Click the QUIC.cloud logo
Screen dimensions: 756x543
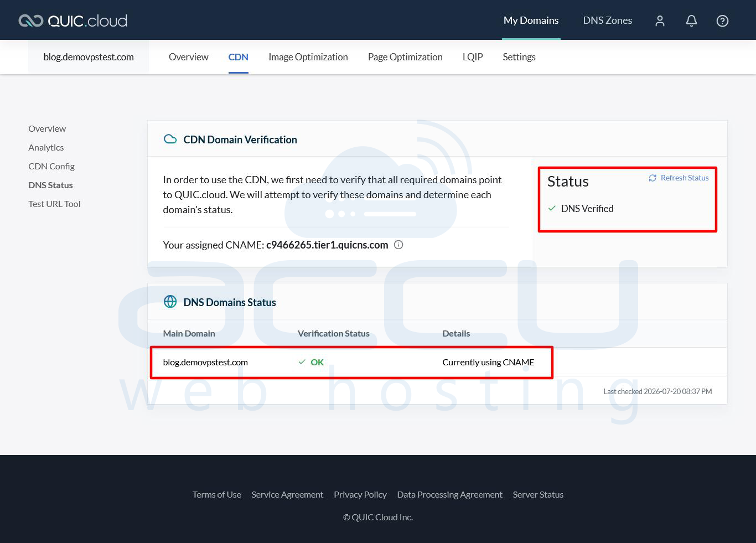pyautogui.click(x=73, y=20)
